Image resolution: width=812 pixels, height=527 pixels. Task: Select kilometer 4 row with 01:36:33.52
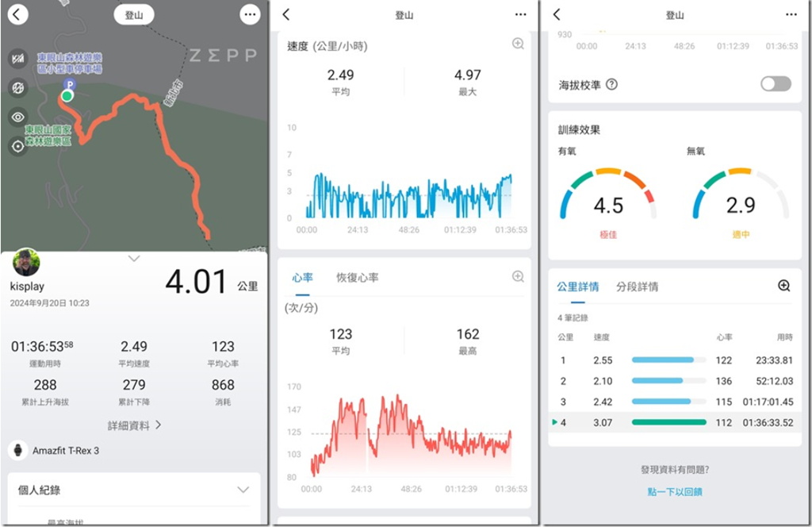(x=675, y=422)
